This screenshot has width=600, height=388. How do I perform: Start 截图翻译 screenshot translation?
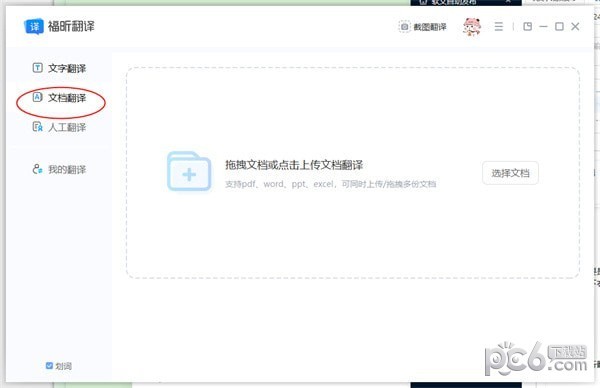(x=422, y=26)
